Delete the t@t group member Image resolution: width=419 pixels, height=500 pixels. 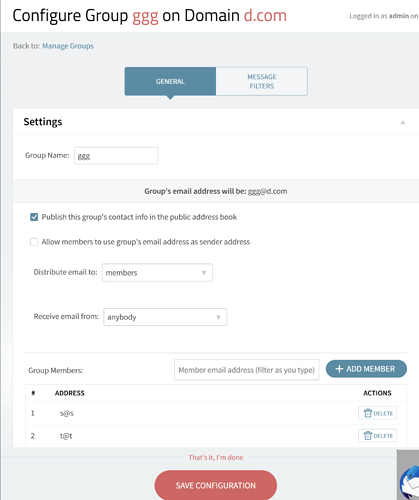coord(378,435)
